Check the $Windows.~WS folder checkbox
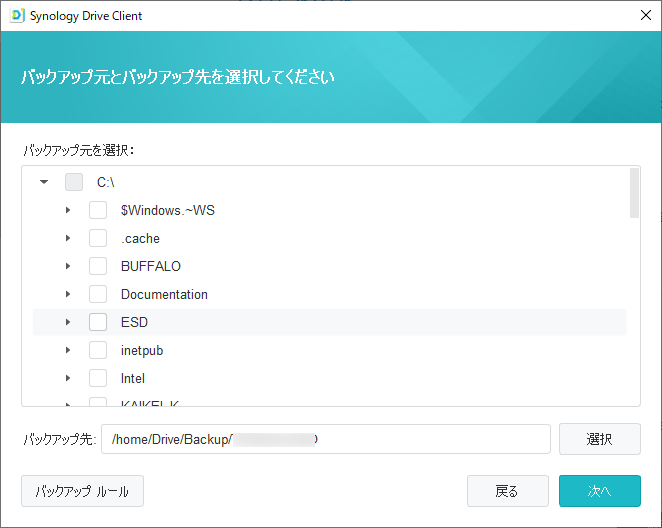662x528 pixels. (x=98, y=210)
